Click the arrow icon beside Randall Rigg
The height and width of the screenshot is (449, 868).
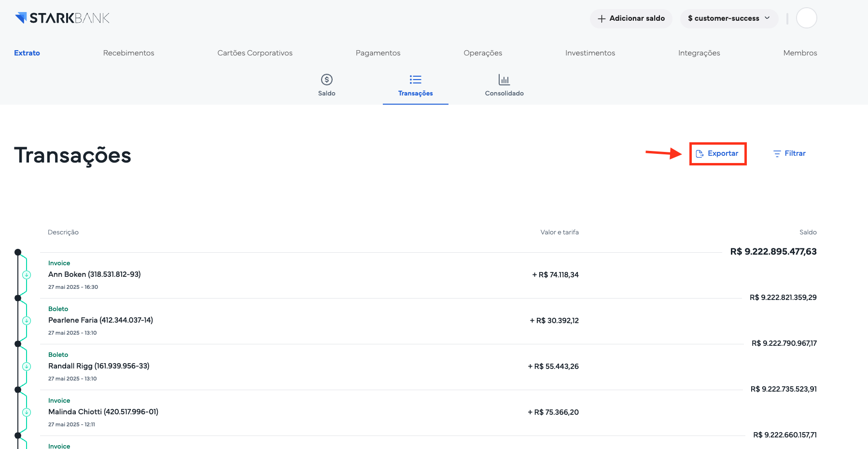27,367
